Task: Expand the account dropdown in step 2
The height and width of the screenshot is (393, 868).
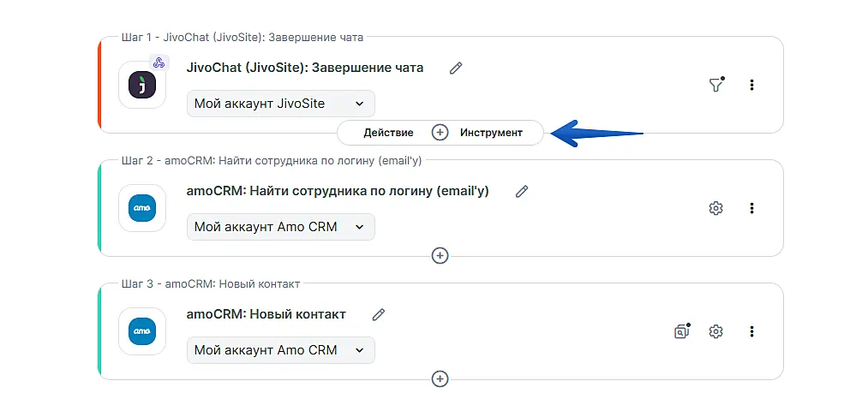Action: (280, 227)
